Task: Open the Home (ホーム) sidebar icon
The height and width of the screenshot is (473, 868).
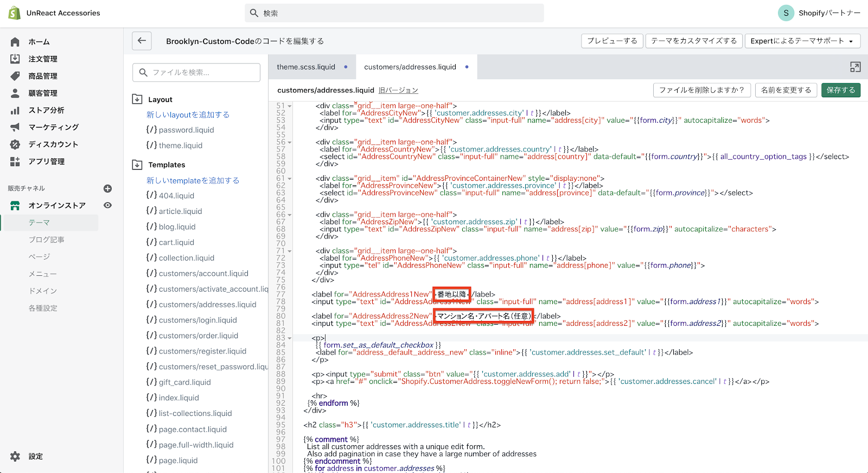Action: coord(15,42)
